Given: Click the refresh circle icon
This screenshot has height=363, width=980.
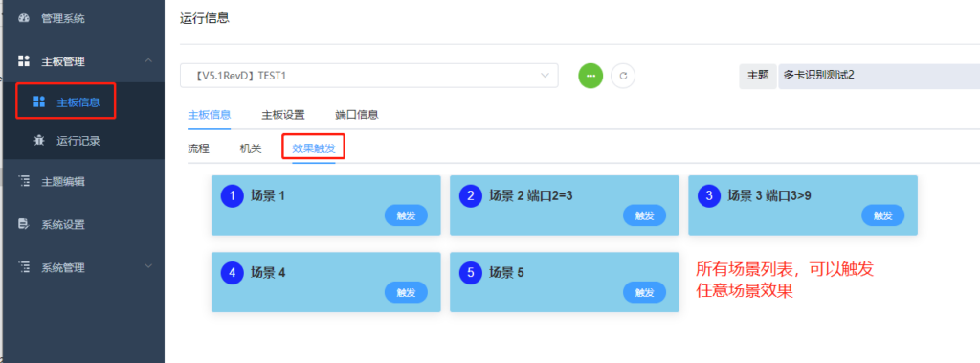Looking at the screenshot, I should (622, 76).
